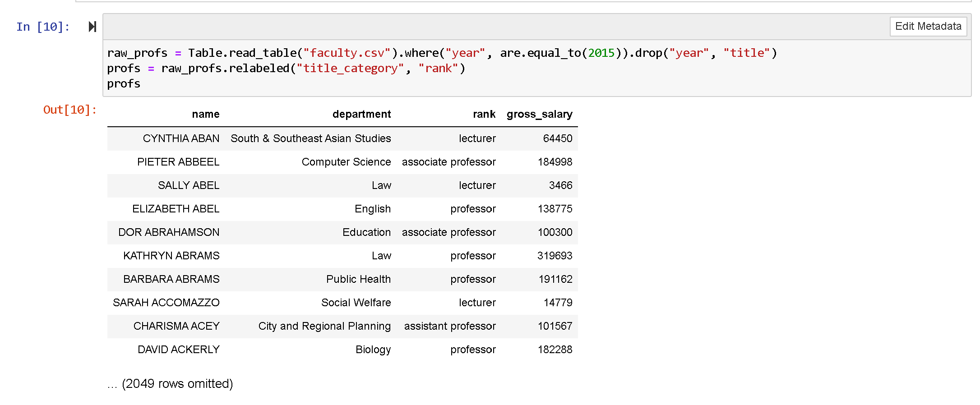This screenshot has width=980, height=405.
Task: Click the Biology department cell
Action: (373, 350)
